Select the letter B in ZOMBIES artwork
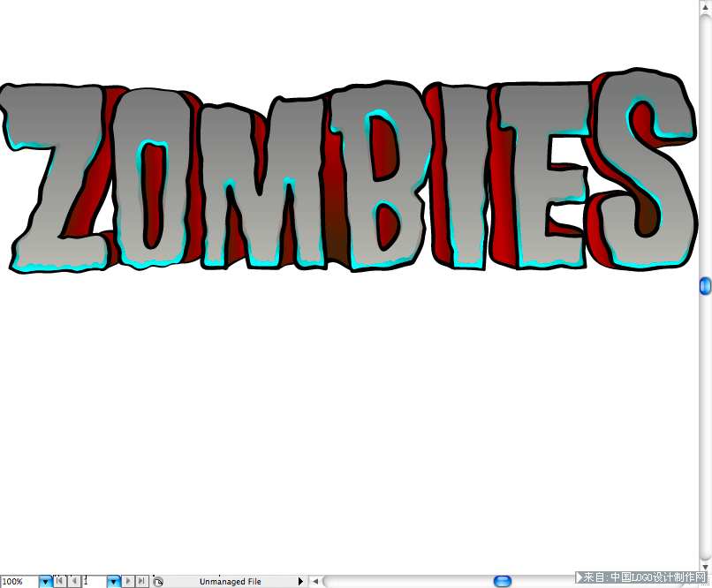The image size is (712, 588). click(381, 176)
